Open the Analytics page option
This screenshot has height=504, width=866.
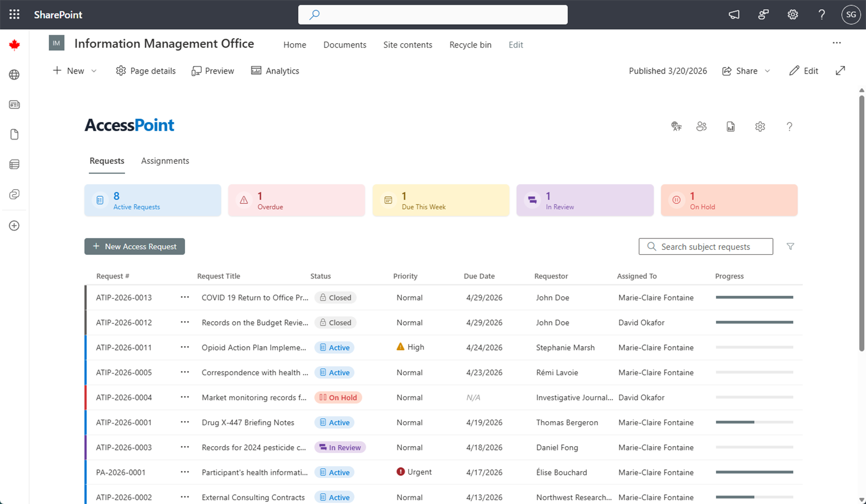275,70
